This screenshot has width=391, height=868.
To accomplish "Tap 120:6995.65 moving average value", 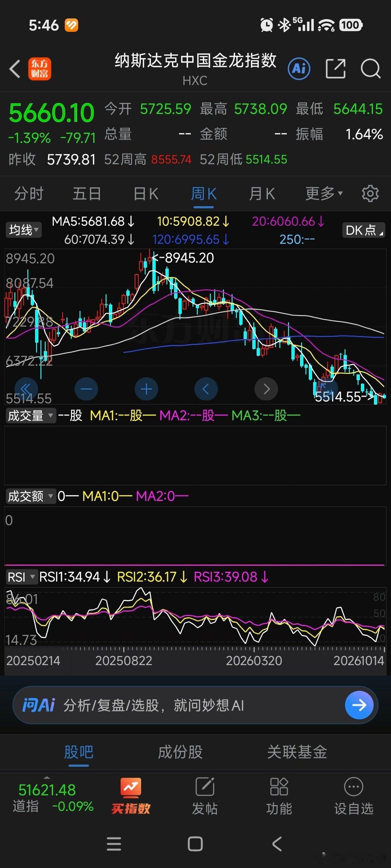I will [191, 239].
